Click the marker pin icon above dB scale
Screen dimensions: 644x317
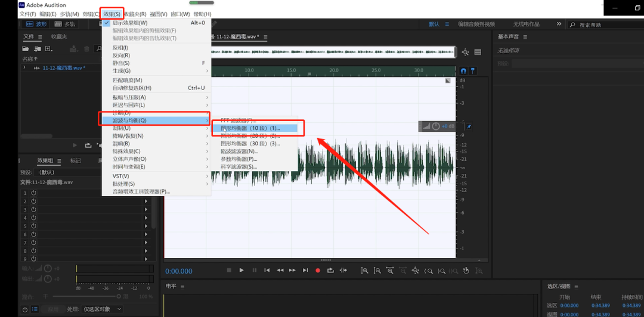point(472,71)
